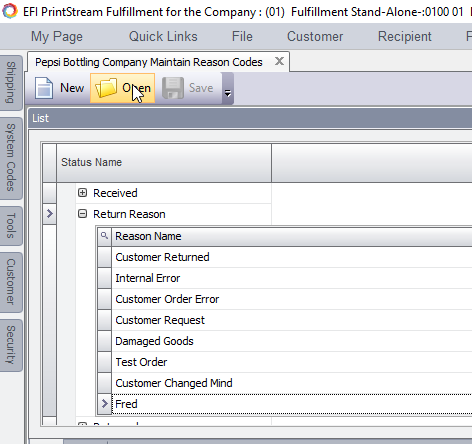472x444 pixels.
Task: Open the Tools side panel tab
Action: click(11, 226)
